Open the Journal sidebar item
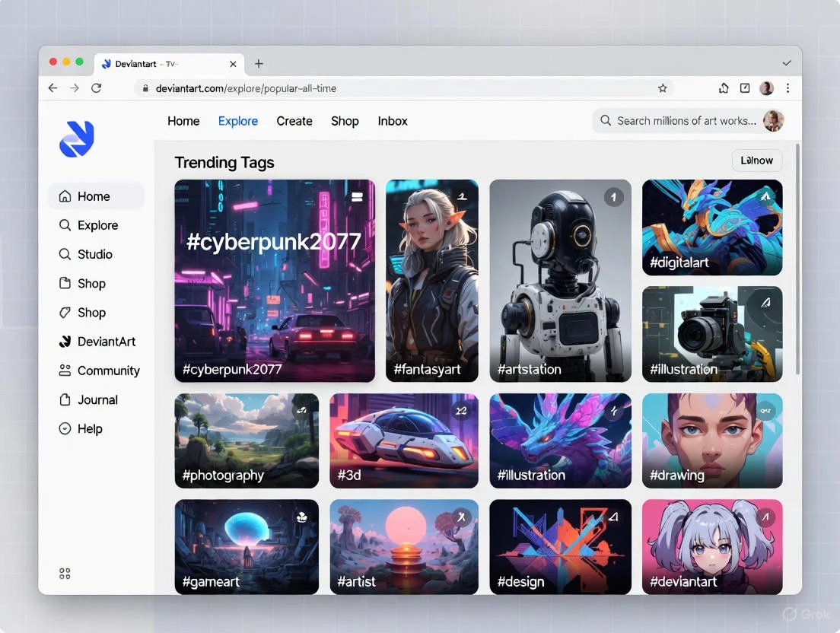Image resolution: width=840 pixels, height=633 pixels. (x=97, y=399)
